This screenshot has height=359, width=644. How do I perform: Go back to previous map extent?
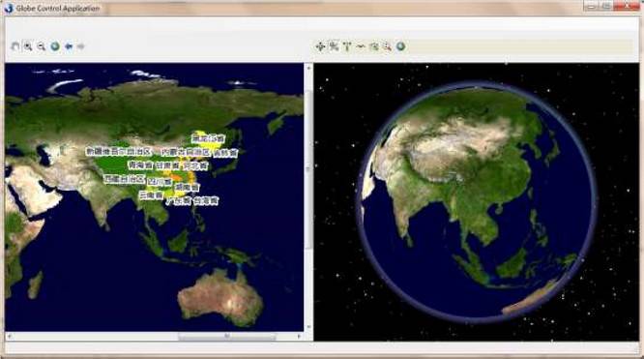[x=69, y=46]
